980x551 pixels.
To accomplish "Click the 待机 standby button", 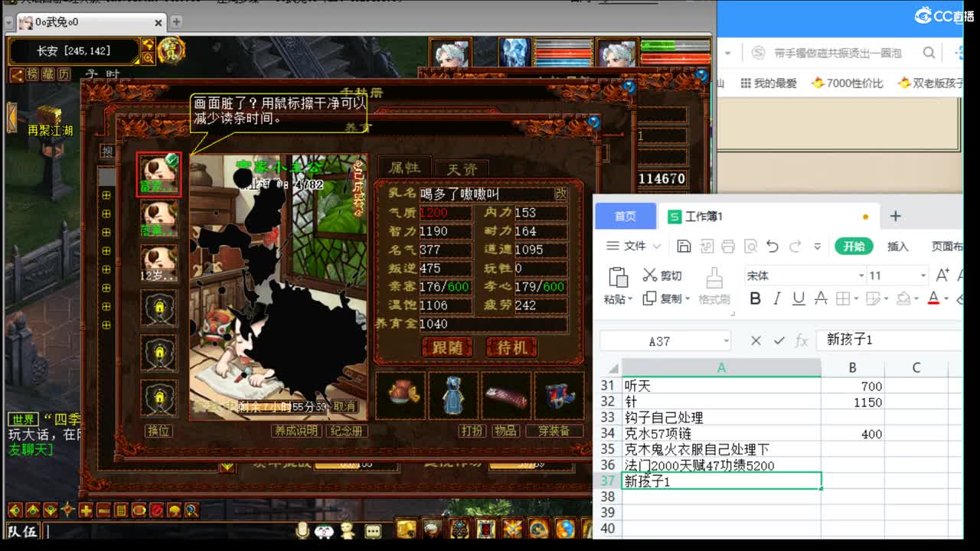I will [511, 347].
